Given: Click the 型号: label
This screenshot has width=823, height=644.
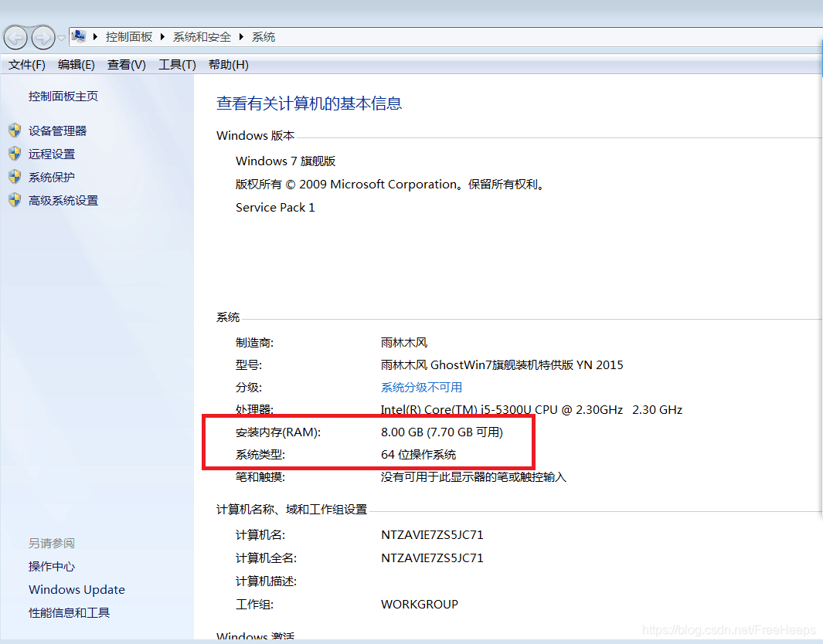Looking at the screenshot, I should [x=249, y=364].
